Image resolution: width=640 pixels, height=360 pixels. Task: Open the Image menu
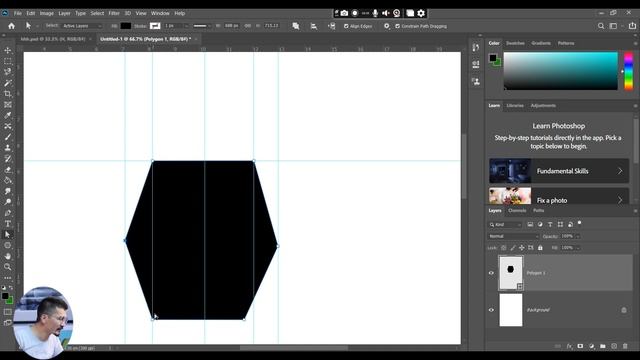(x=47, y=13)
